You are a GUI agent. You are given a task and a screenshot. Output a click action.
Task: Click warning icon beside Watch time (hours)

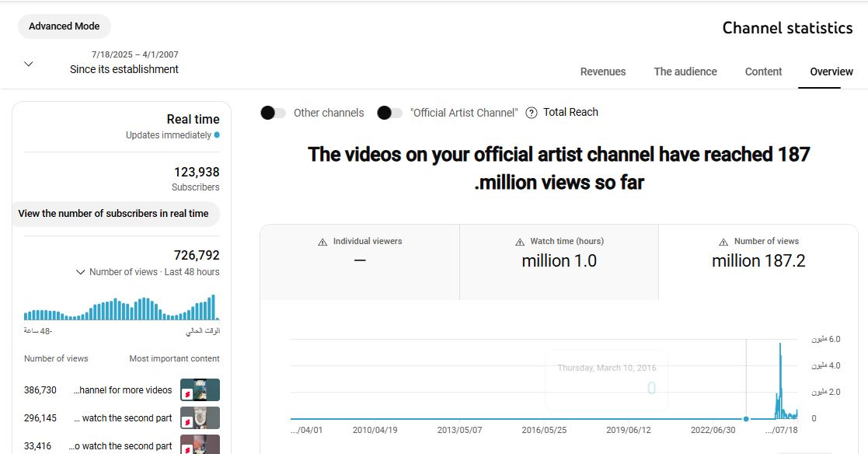click(x=519, y=242)
